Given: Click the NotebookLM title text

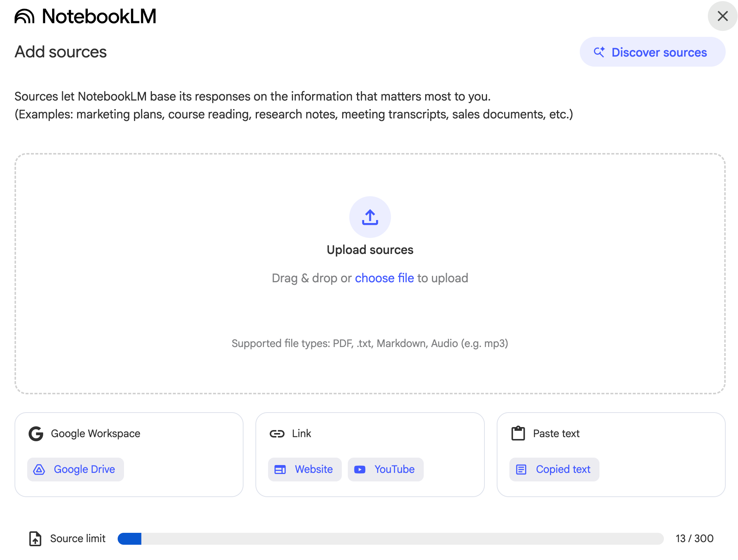Looking at the screenshot, I should point(99,16).
